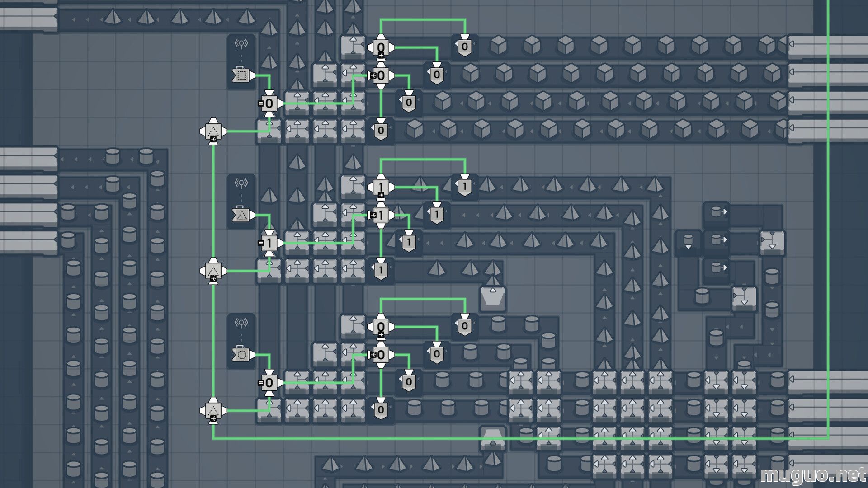Click the lower '0' logic gate beside the cube belts
This screenshot has height=488, width=868.
381,75
